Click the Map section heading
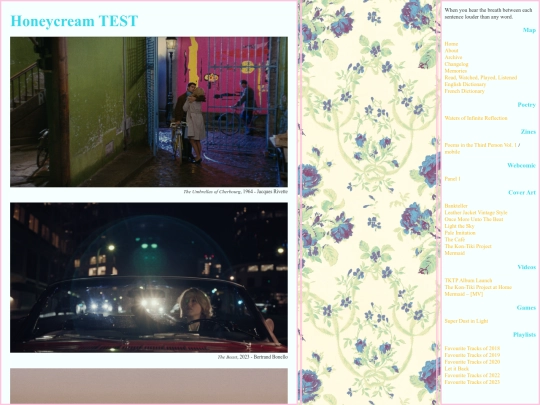 pyautogui.click(x=529, y=30)
